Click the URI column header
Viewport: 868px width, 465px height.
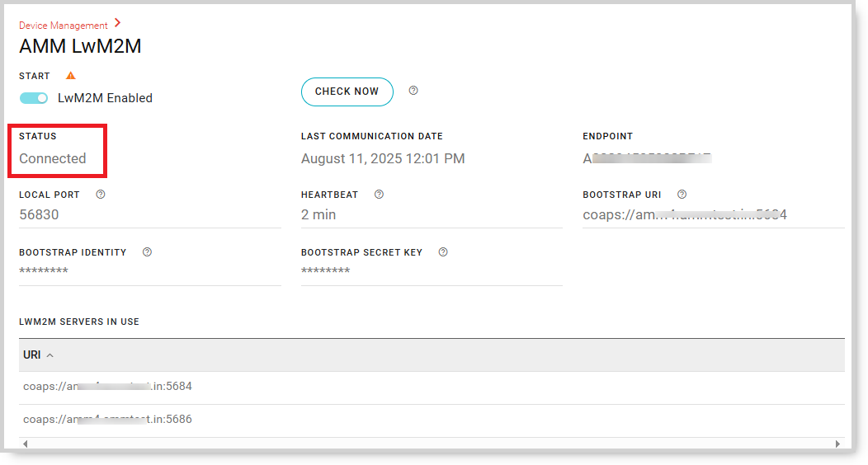32,355
